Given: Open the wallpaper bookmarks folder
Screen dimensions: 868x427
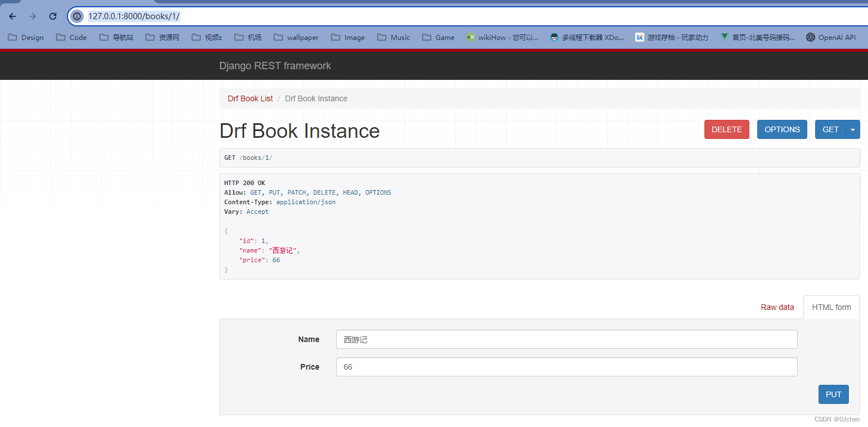Looking at the screenshot, I should [296, 37].
